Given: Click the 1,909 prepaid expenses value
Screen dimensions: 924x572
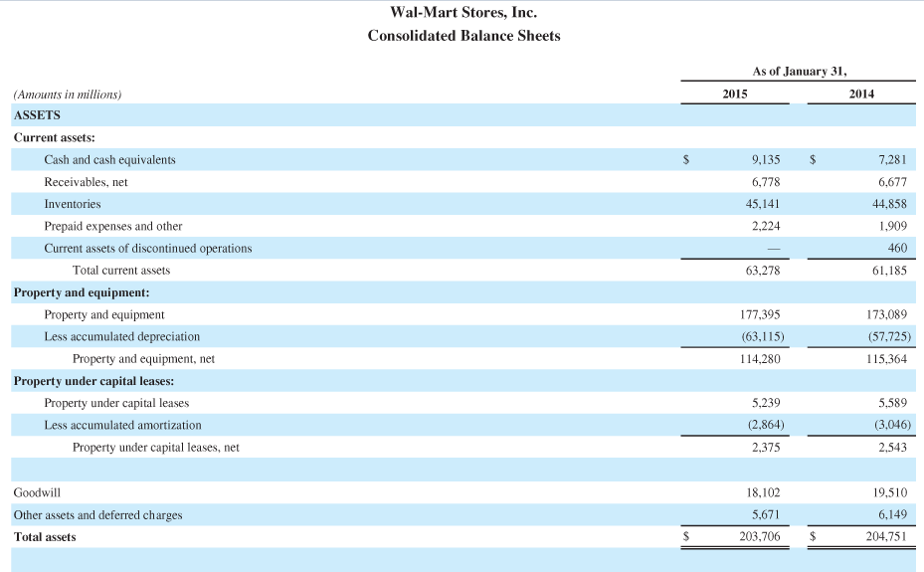Looking at the screenshot, I should pos(892,226).
